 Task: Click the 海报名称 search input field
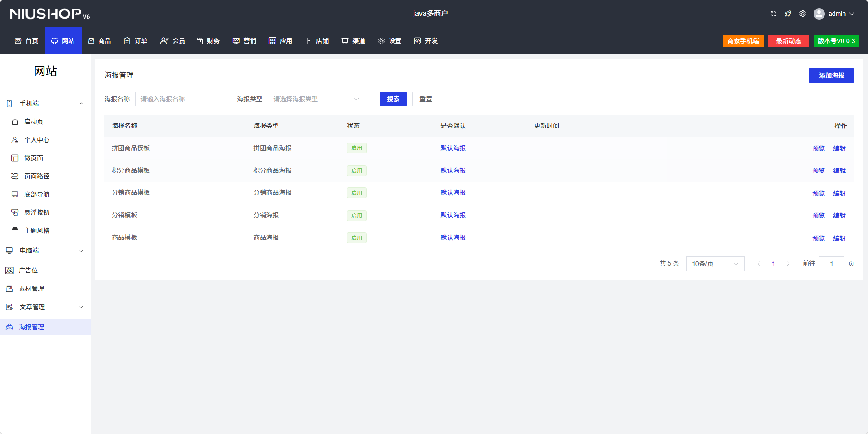[178, 99]
